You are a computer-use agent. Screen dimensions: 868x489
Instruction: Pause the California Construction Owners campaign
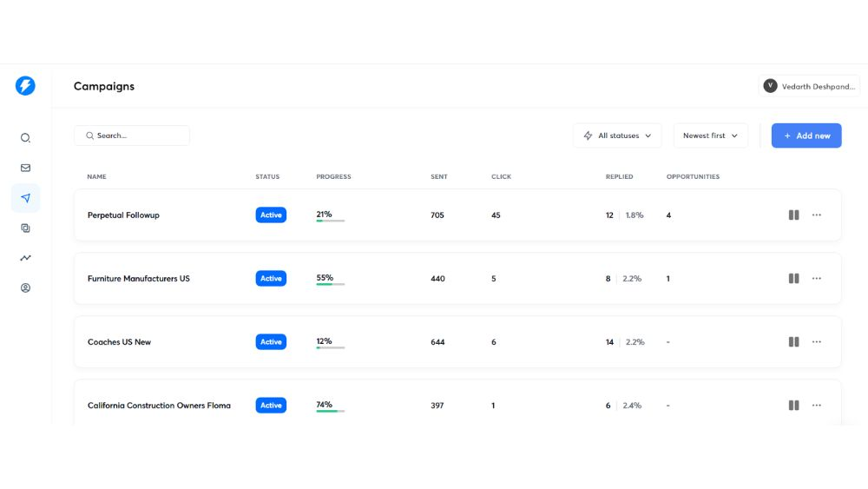[793, 406]
